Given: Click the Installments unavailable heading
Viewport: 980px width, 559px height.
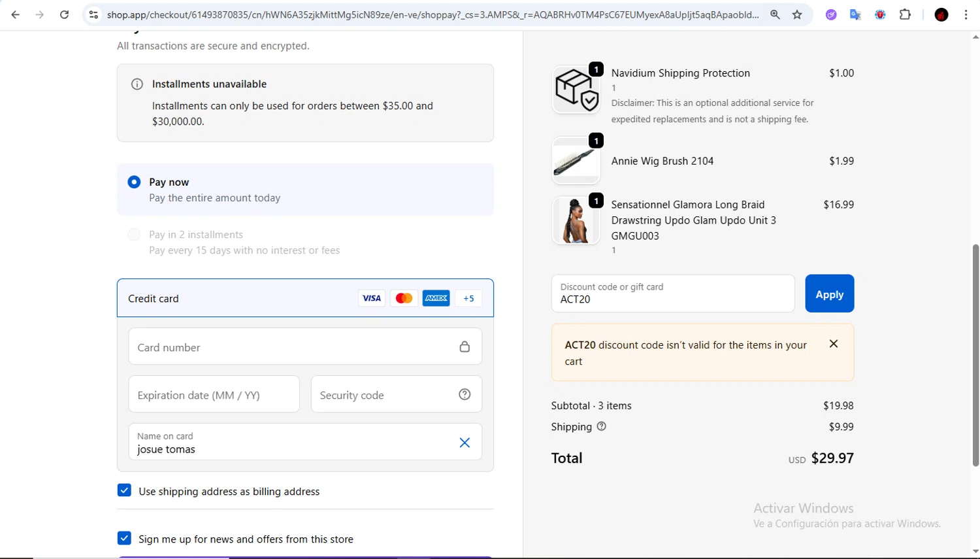Looking at the screenshot, I should point(209,84).
